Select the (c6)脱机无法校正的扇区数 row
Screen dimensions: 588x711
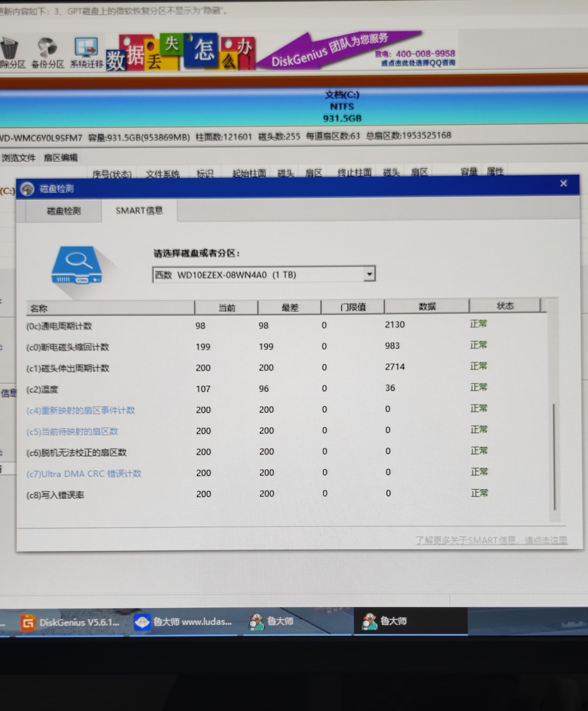click(x=286, y=451)
